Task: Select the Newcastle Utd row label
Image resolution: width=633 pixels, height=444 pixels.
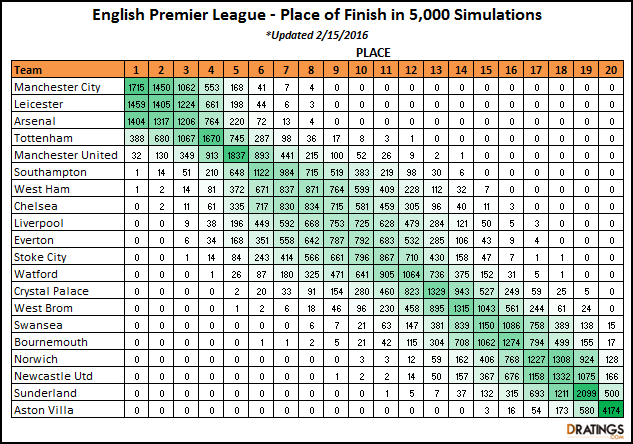Action: pyautogui.click(x=51, y=375)
